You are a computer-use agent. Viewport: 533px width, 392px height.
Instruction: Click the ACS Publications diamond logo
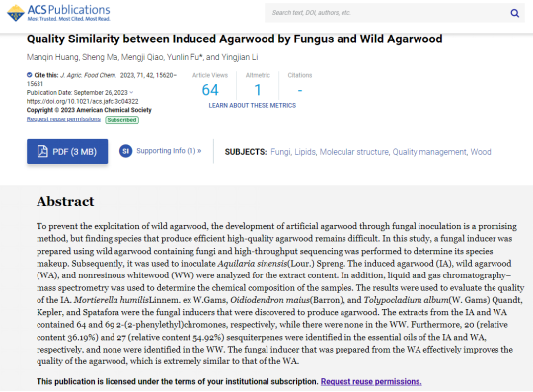[x=16, y=13]
